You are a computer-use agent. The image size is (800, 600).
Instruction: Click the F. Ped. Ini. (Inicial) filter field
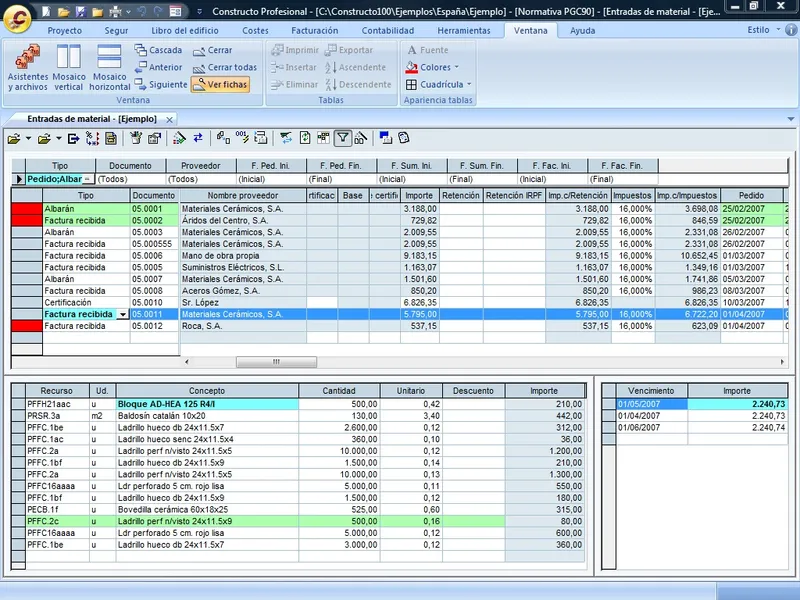click(271, 179)
